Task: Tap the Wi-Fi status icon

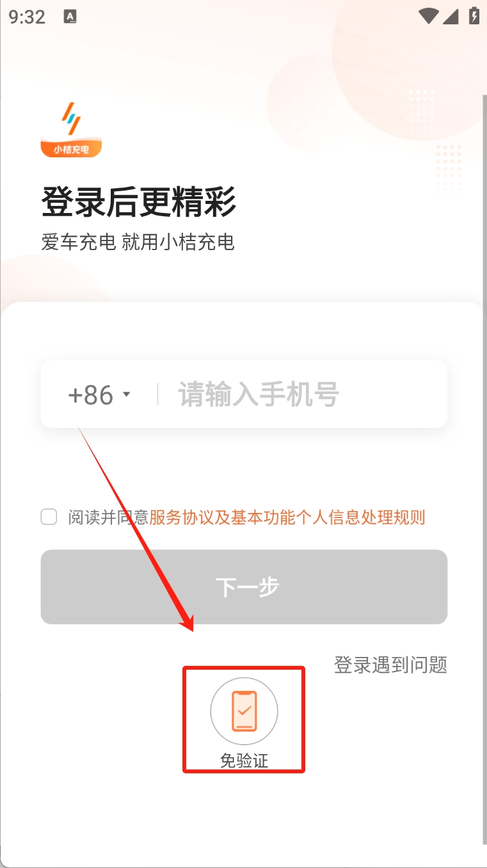Action: click(x=428, y=16)
